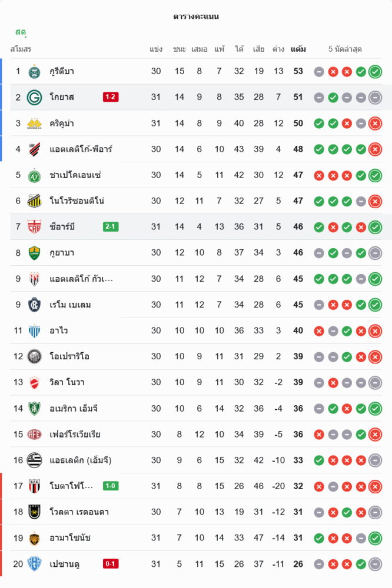Click most recent loss icon for คริคูม่า
The image size is (392, 588).
click(x=375, y=123)
